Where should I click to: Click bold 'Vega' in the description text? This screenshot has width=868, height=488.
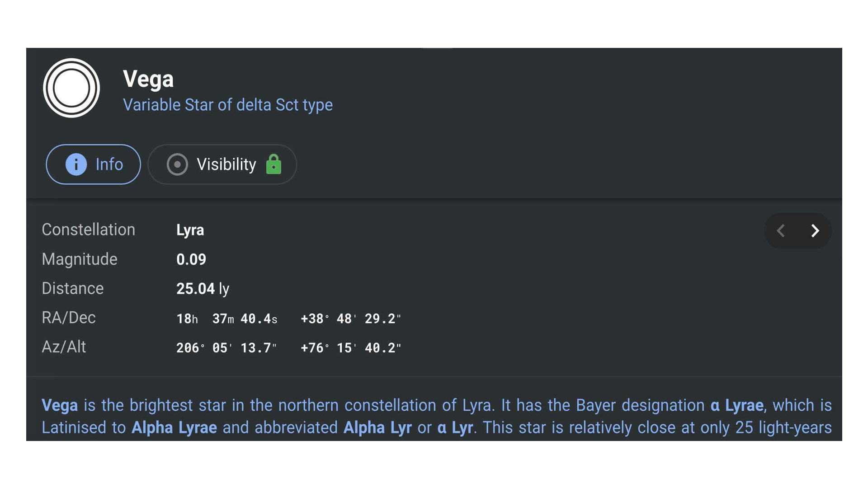[60, 405]
